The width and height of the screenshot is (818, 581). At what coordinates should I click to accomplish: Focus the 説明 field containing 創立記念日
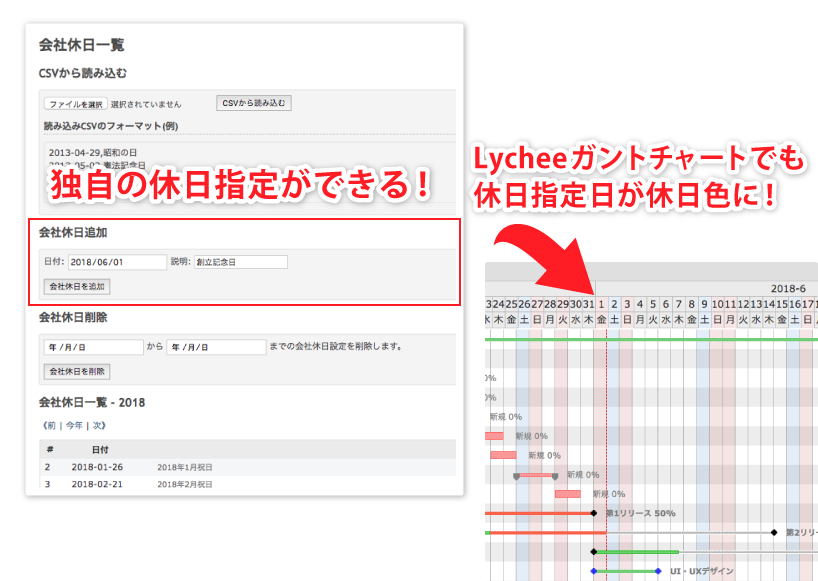pyautogui.click(x=240, y=262)
